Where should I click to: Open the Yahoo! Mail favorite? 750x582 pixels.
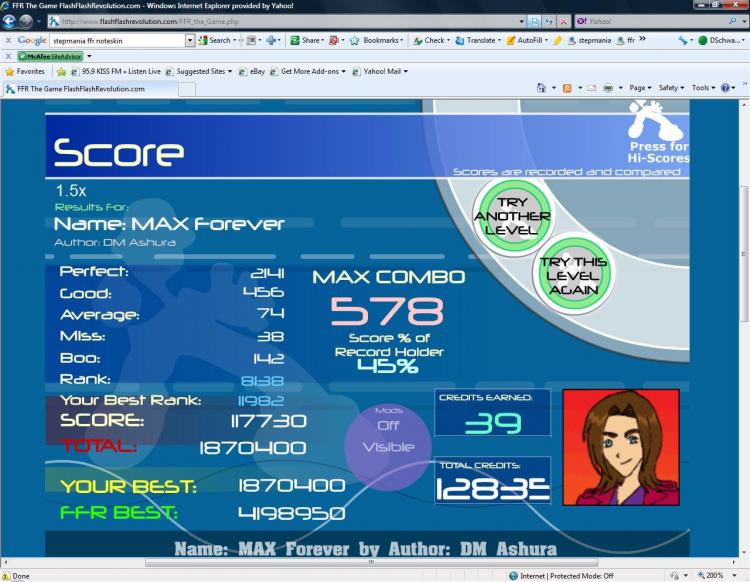click(x=380, y=71)
